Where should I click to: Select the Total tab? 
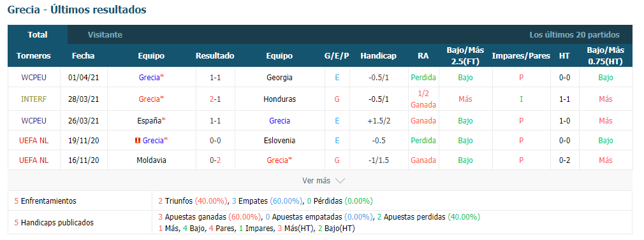click(x=38, y=35)
